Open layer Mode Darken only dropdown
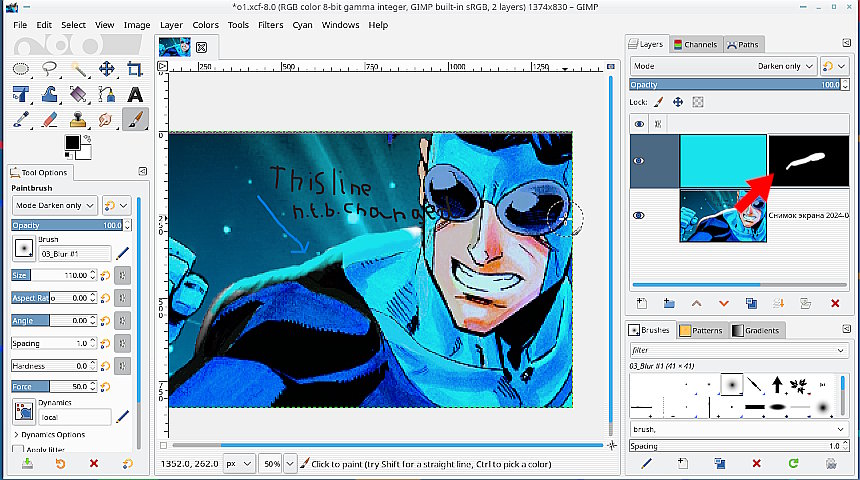The width and height of the screenshot is (860, 480). point(723,66)
